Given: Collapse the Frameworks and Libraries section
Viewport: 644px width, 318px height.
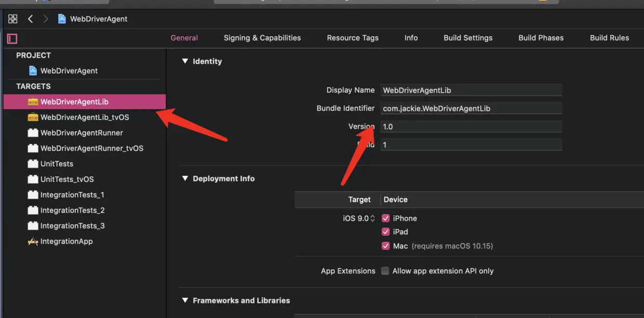Looking at the screenshot, I should [x=184, y=300].
